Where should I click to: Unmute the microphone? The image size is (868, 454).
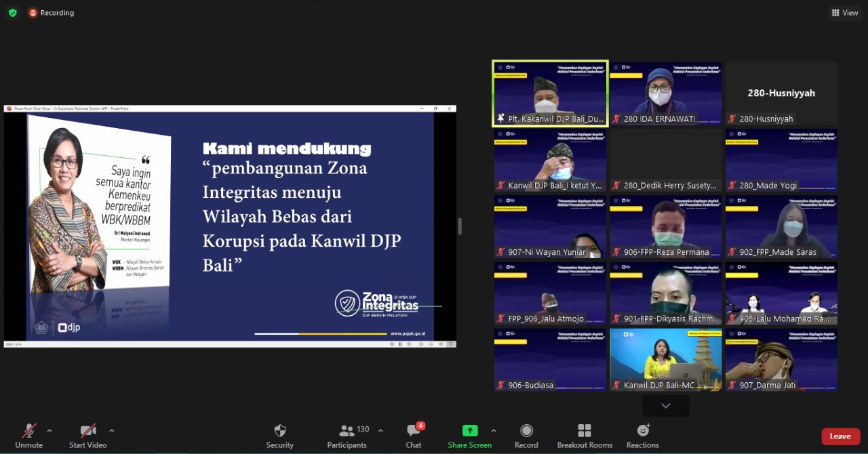point(28,431)
